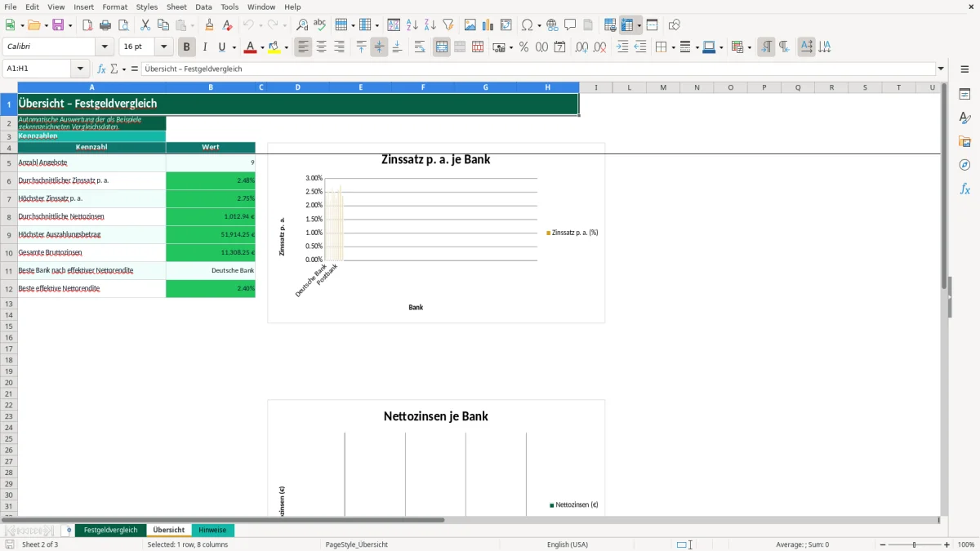Image resolution: width=980 pixels, height=551 pixels.
Task: Click the Save document icon
Action: point(58,25)
